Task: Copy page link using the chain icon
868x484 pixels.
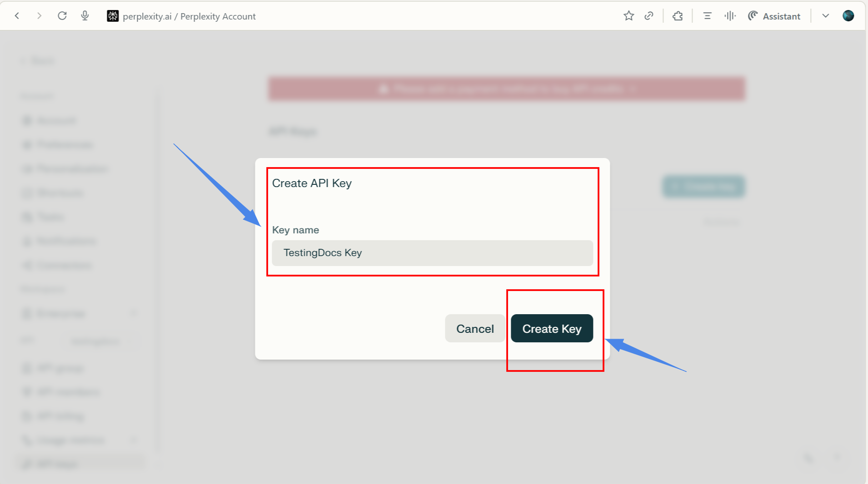Action: coord(649,16)
